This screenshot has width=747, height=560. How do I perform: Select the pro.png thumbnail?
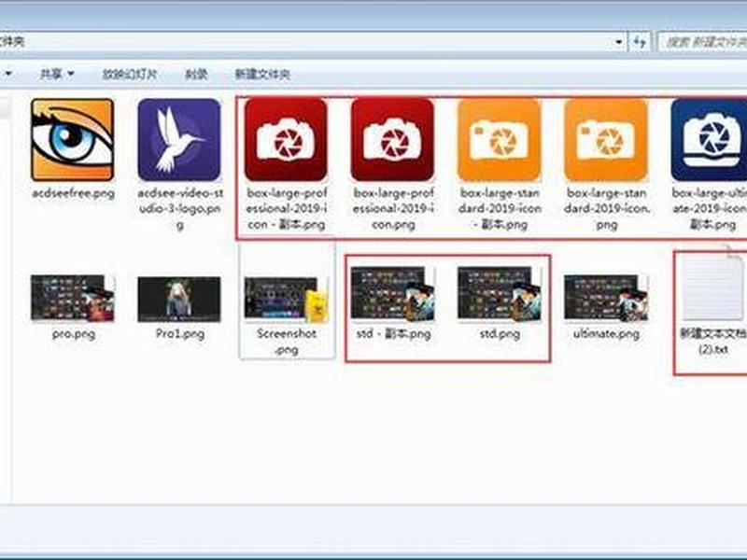(73, 298)
